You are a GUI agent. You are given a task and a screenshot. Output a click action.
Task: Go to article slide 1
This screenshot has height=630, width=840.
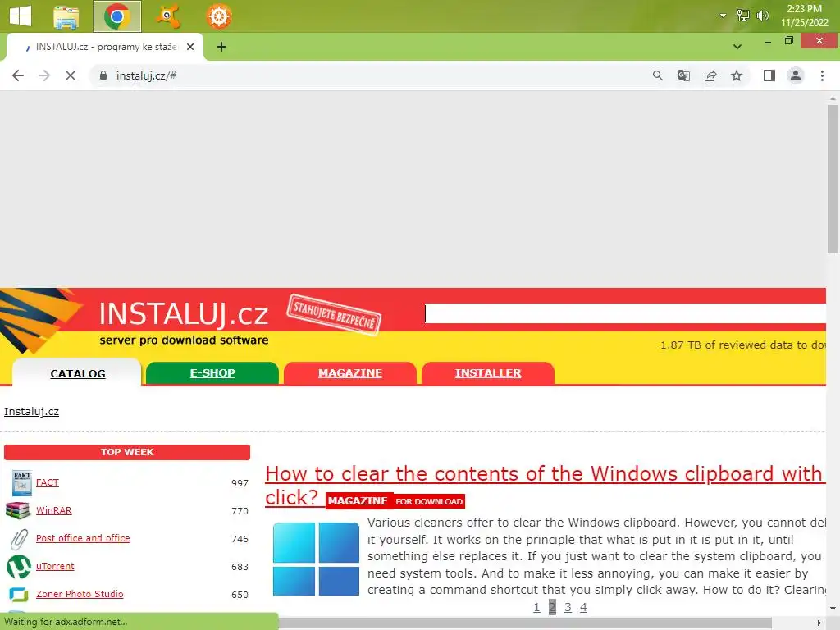pyautogui.click(x=536, y=608)
